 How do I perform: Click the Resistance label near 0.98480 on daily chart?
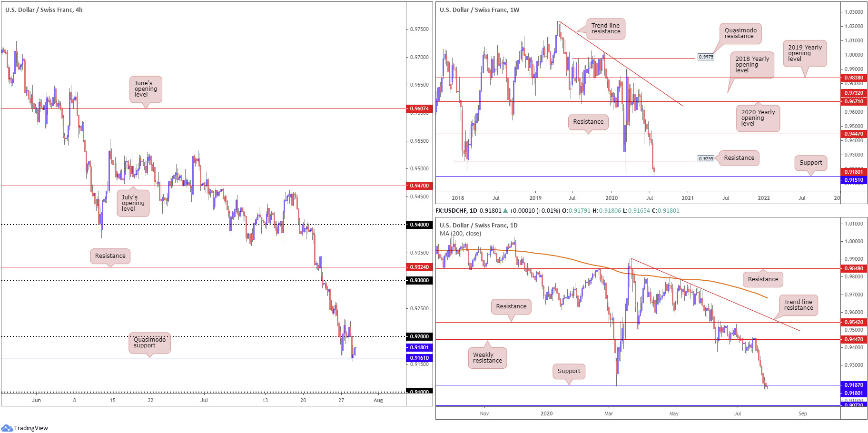pyautogui.click(x=763, y=279)
